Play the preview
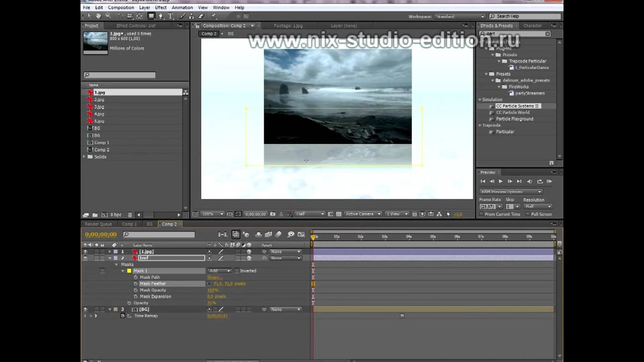Image resolution: width=644 pixels, height=362 pixels. coord(500,182)
